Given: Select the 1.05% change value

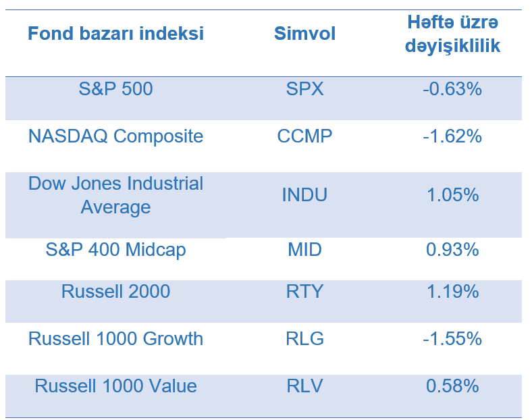Looking at the screenshot, I should click(452, 195).
